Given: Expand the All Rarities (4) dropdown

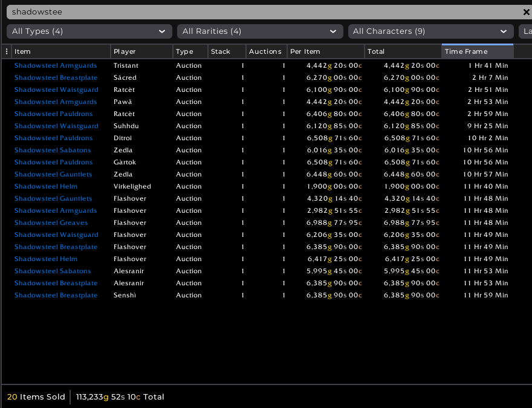Looking at the screenshot, I should [260, 31].
